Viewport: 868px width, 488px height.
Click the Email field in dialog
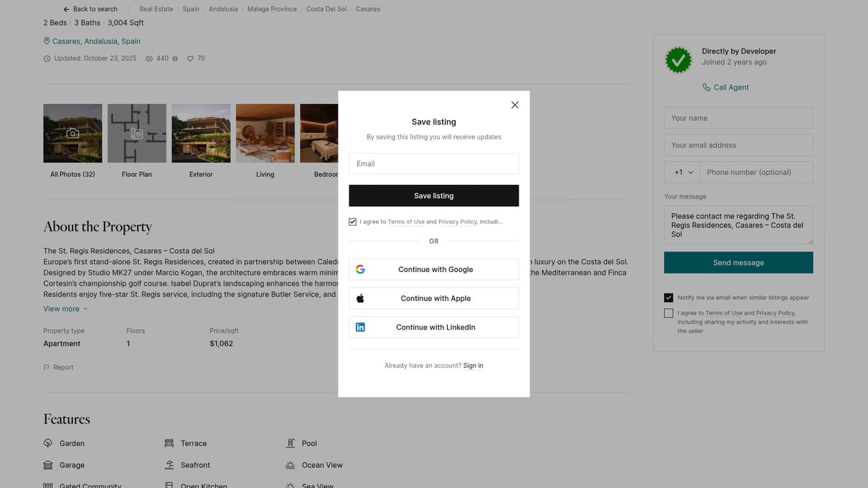click(x=433, y=163)
